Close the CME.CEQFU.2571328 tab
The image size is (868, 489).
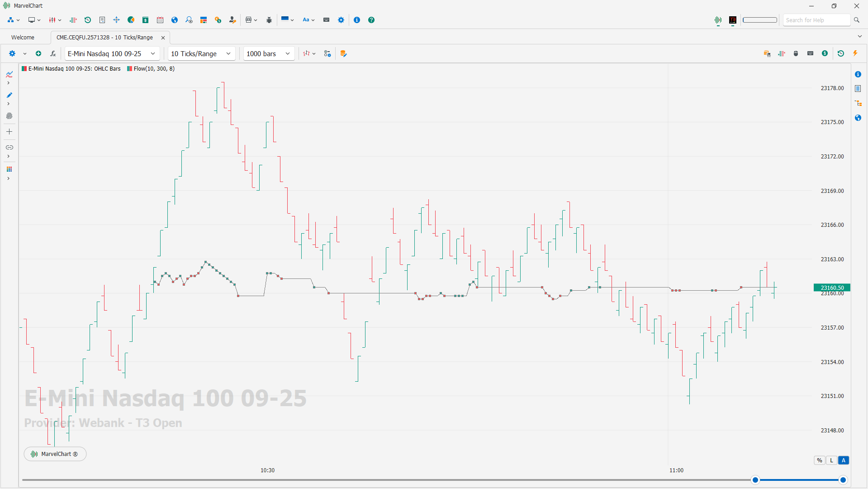point(163,38)
